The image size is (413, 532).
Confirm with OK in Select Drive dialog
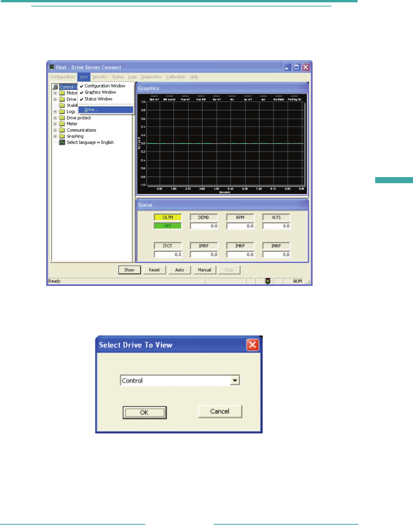click(x=144, y=413)
